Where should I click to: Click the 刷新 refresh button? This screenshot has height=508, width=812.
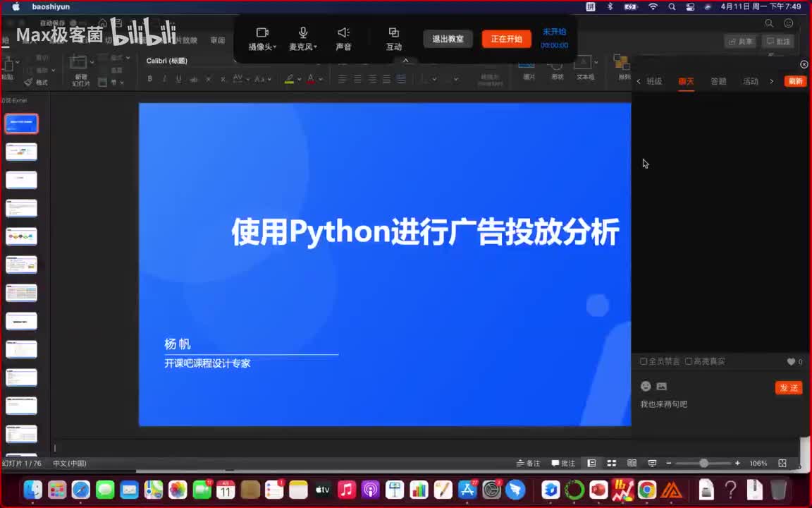click(x=795, y=81)
